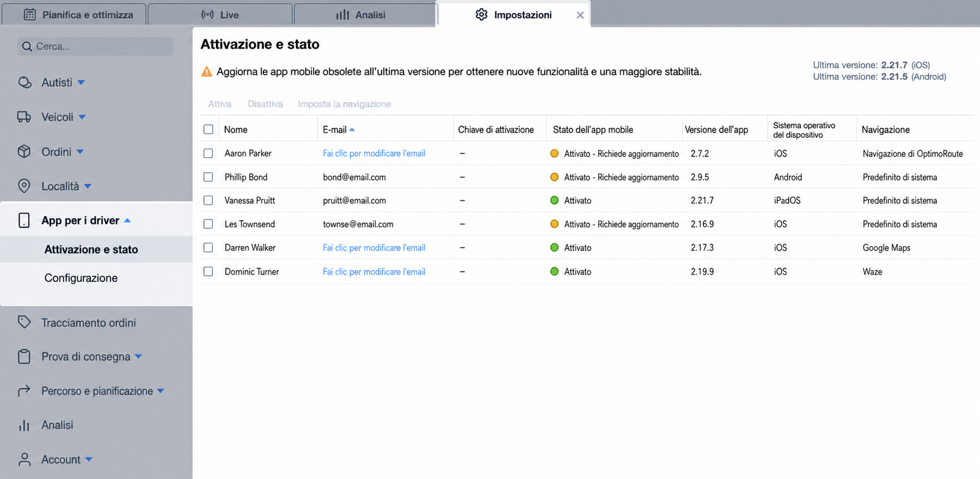This screenshot has height=479, width=980.
Task: Click bond@email.com cell
Action: pyautogui.click(x=354, y=177)
